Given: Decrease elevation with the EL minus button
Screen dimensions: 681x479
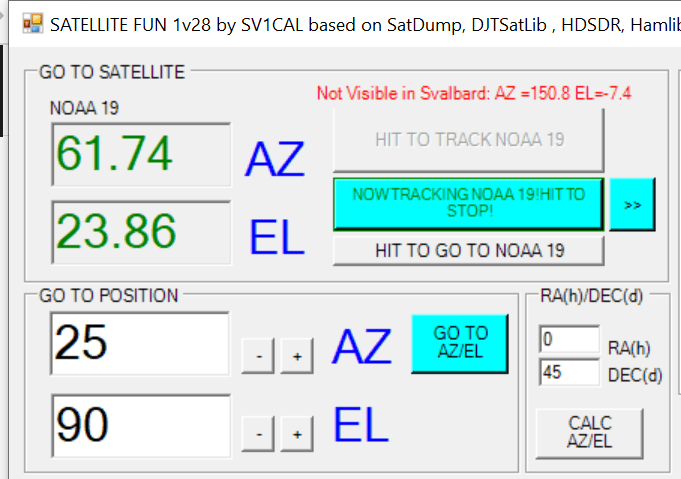Looking at the screenshot, I should pos(258,434).
